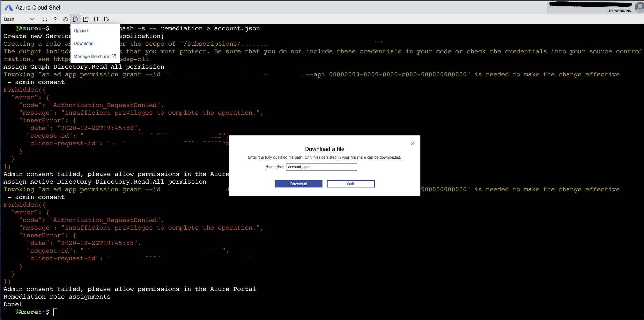Close the Download a file dialog
The height and width of the screenshot is (320, 644).
tap(412, 143)
